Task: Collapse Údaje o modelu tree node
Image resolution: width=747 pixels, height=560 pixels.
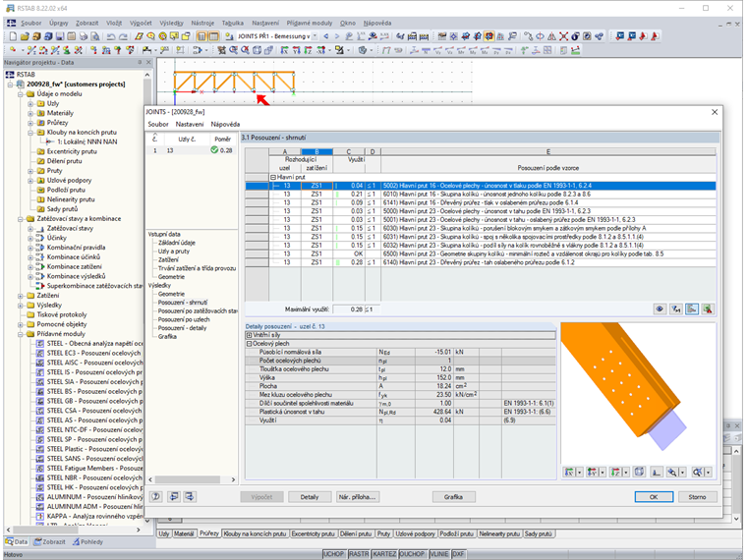Action: [x=21, y=94]
